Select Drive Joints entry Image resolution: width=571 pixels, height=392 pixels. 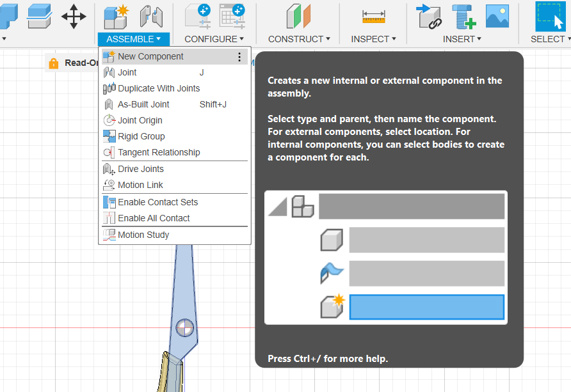tap(175, 169)
